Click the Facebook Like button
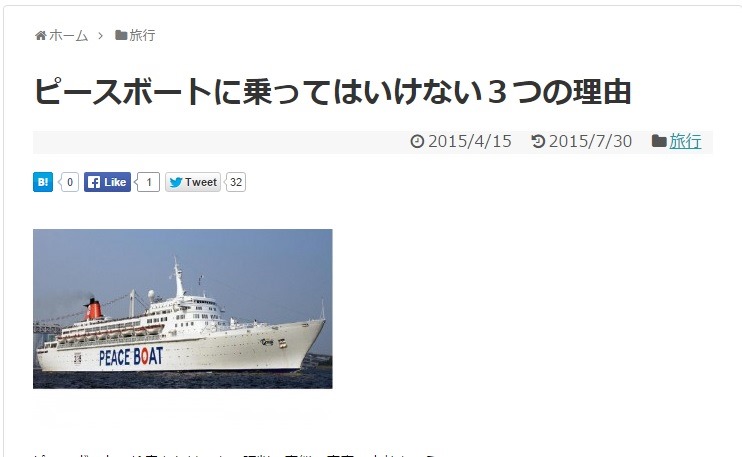The height and width of the screenshot is (457, 742). 107,182
